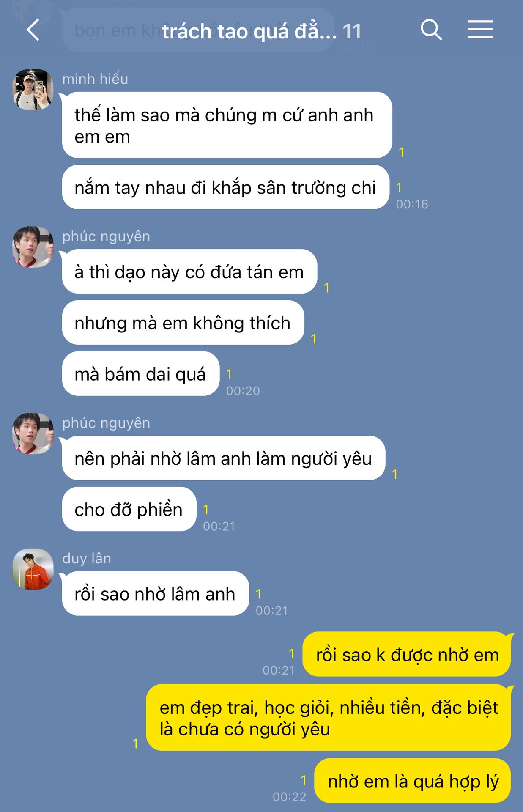Select message 'nắm tay nhau đi khắp sân trường chi'
Viewport: 523px width, 812px height.
[225, 187]
